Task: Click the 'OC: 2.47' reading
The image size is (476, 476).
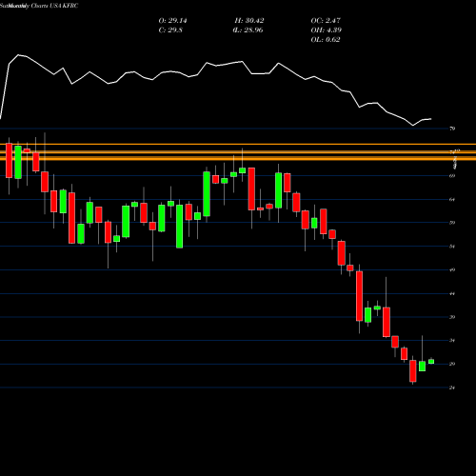Action: 326,21
